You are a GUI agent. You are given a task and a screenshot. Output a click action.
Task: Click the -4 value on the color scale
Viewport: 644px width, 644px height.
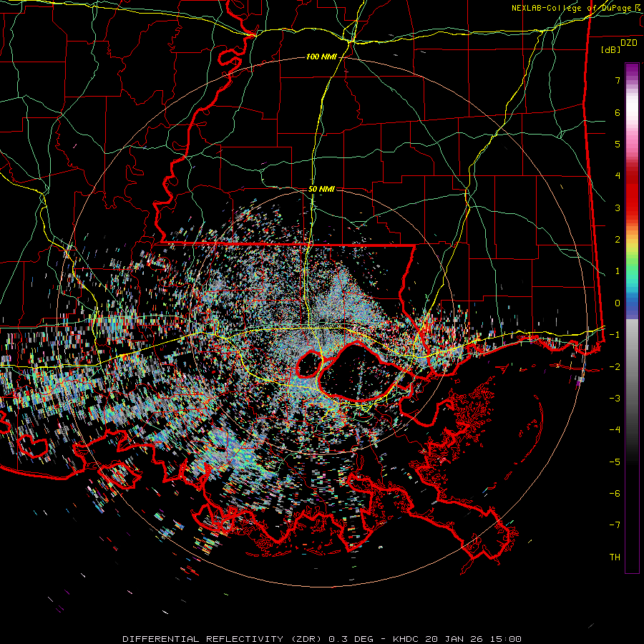(x=615, y=430)
